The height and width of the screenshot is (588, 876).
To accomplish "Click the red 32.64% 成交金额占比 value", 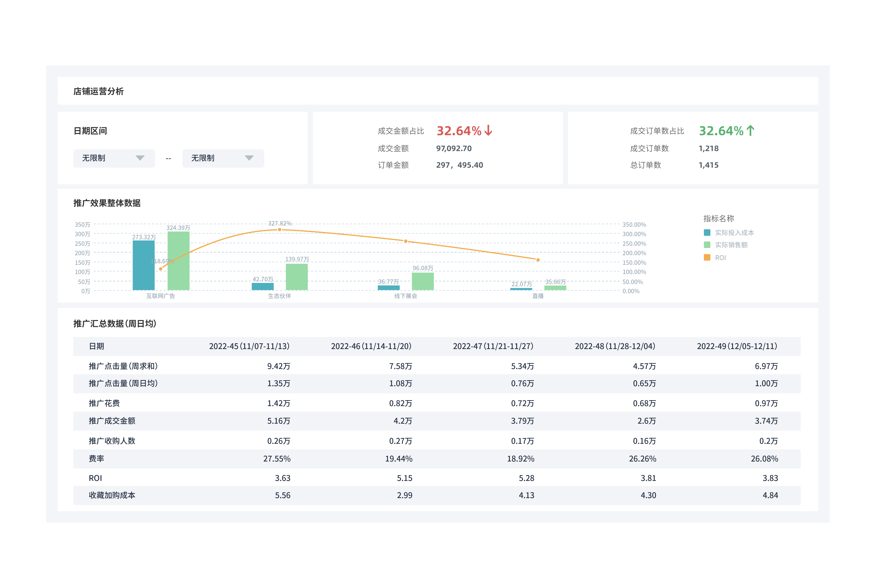I will (459, 131).
